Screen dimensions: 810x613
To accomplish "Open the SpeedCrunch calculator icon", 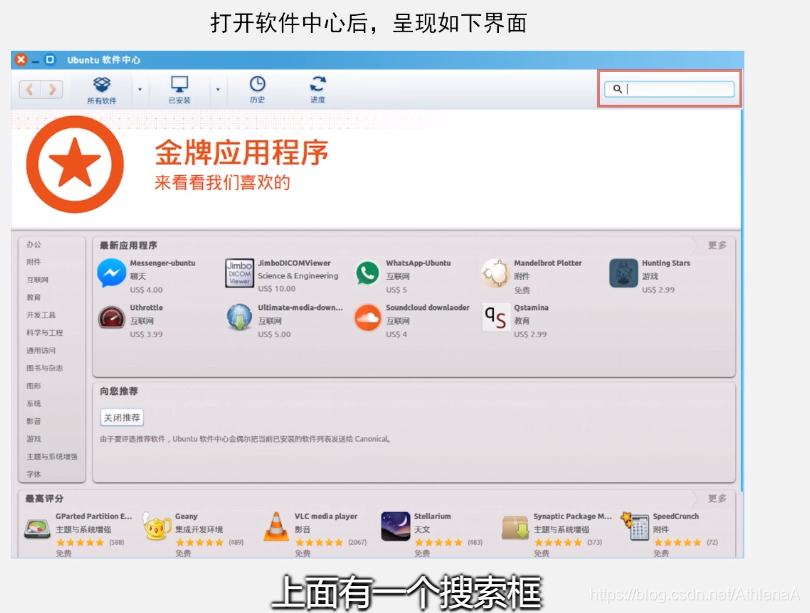I will point(635,527).
